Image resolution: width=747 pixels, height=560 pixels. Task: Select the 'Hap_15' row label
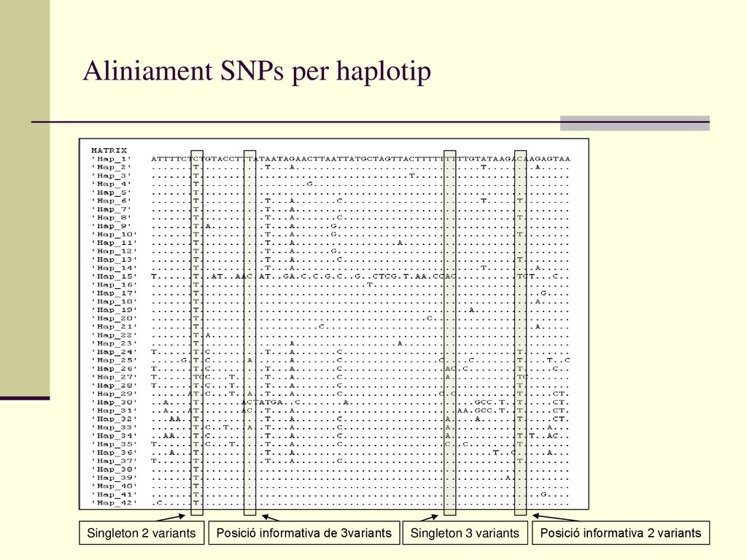click(114, 276)
